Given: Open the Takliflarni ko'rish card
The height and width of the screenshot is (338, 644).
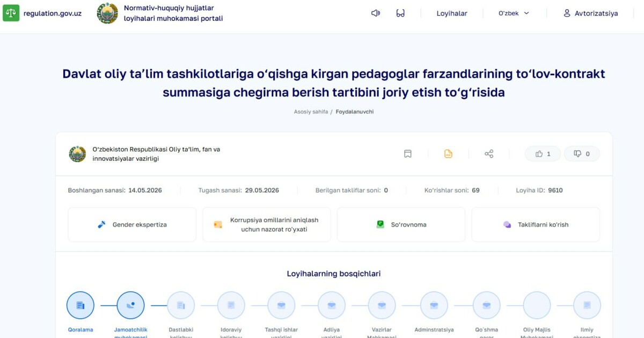Looking at the screenshot, I should (x=536, y=225).
